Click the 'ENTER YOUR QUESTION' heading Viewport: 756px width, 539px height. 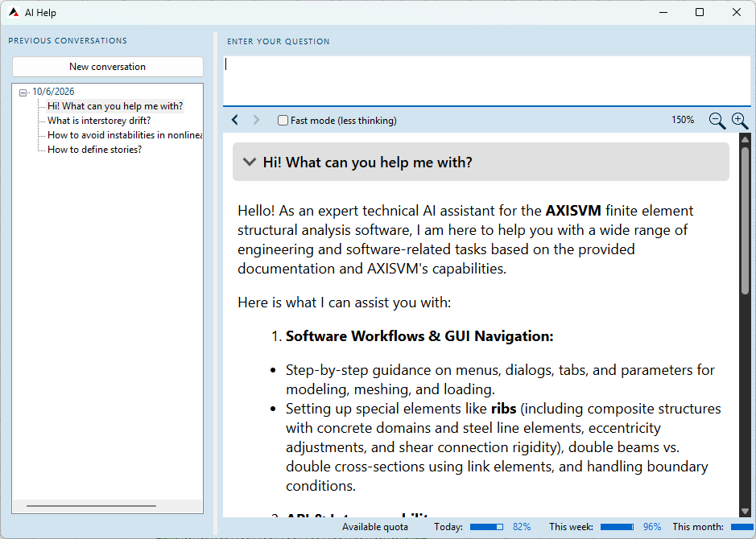pyautogui.click(x=279, y=41)
